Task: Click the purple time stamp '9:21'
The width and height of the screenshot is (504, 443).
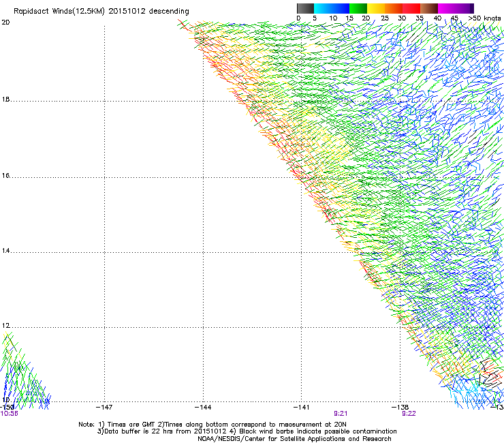Action: point(341,414)
